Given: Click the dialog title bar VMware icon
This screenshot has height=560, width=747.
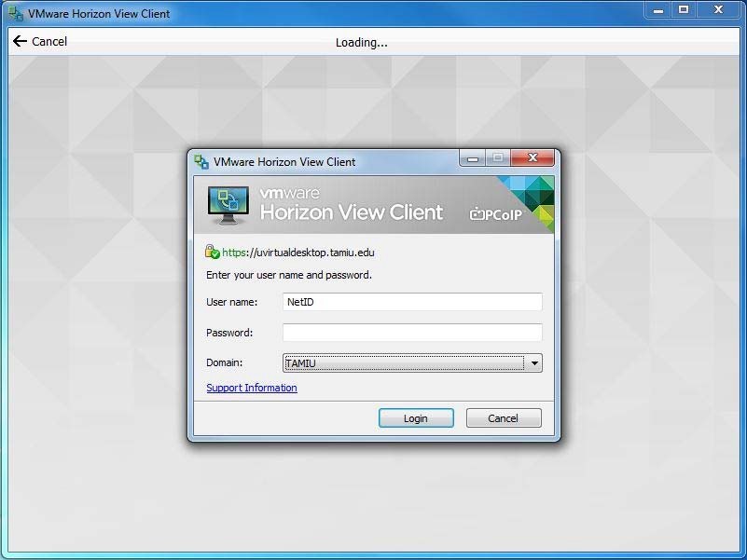Looking at the screenshot, I should (x=201, y=161).
